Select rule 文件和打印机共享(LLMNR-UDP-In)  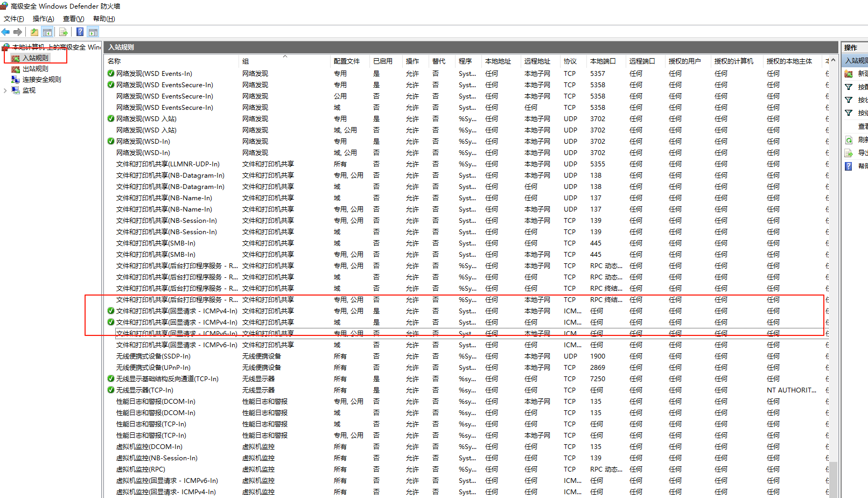pos(168,164)
